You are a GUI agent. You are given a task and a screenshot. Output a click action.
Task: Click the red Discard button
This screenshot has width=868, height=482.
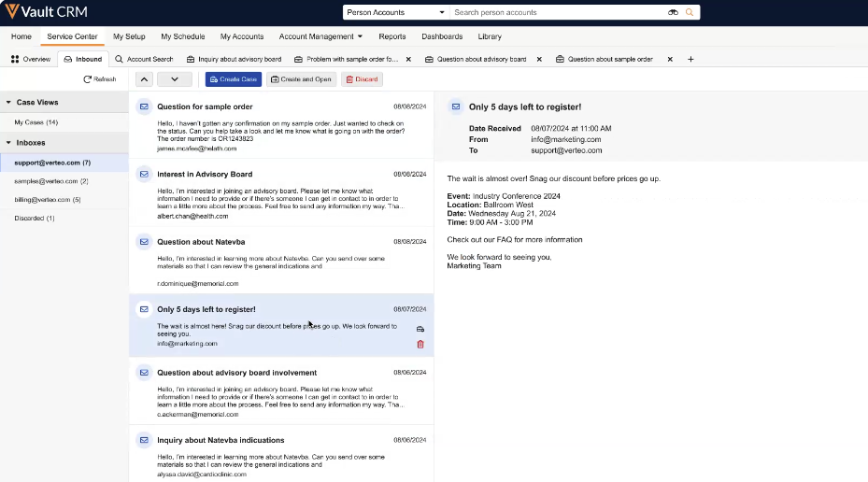(x=362, y=79)
